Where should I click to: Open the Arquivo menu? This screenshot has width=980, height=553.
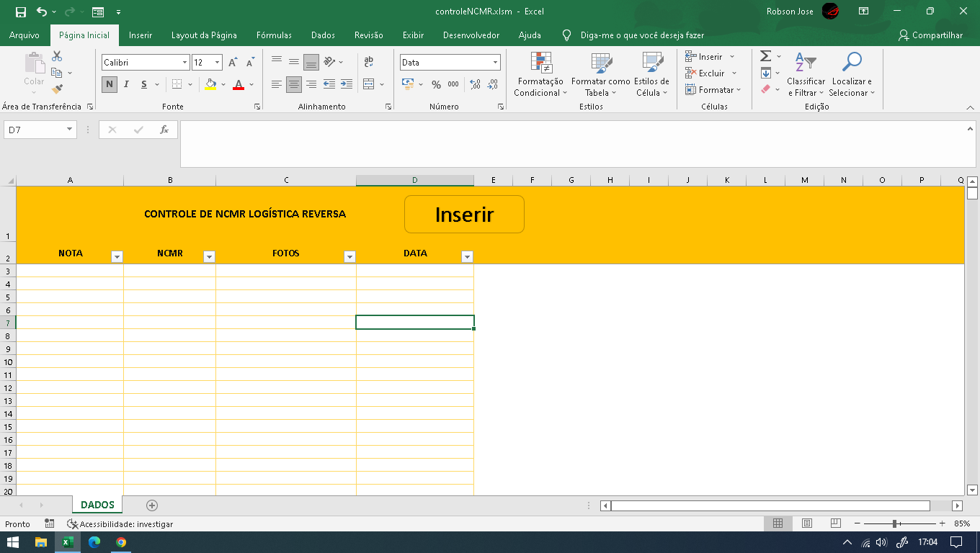[x=24, y=35]
